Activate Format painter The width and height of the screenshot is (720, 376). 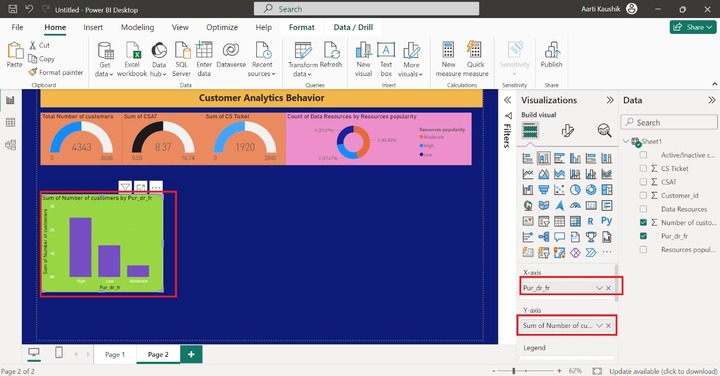point(56,72)
